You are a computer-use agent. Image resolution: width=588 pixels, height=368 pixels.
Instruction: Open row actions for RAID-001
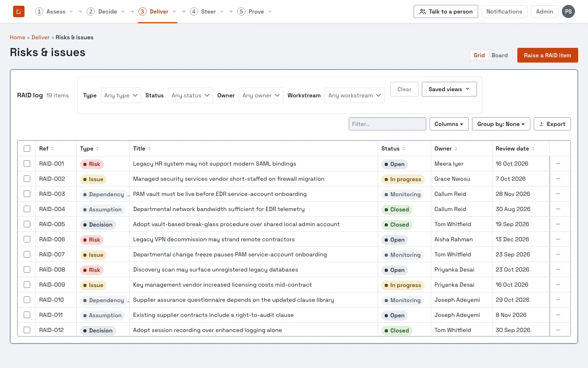coord(558,164)
